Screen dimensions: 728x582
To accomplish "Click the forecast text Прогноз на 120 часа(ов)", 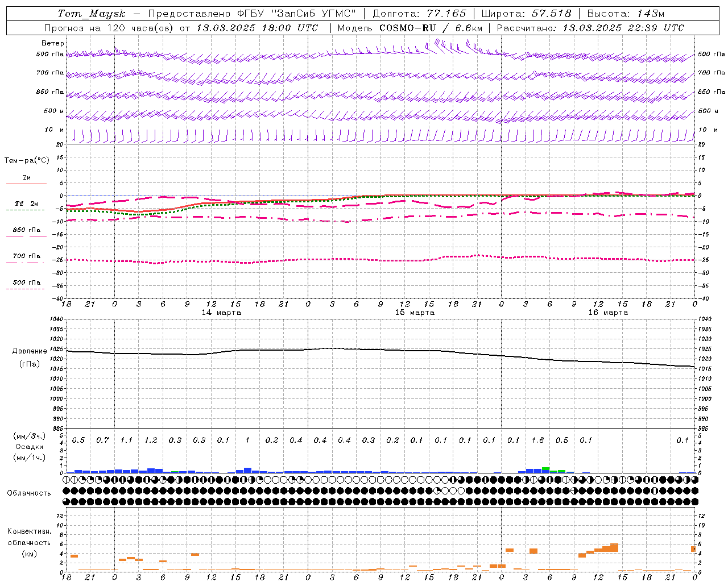I will coord(109,28).
